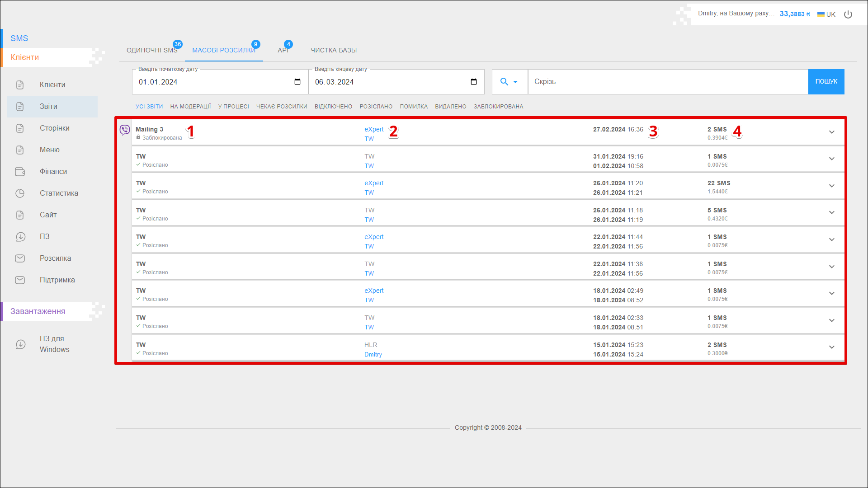Click ПЗ для Windows download icon
868x488 pixels.
(21, 344)
